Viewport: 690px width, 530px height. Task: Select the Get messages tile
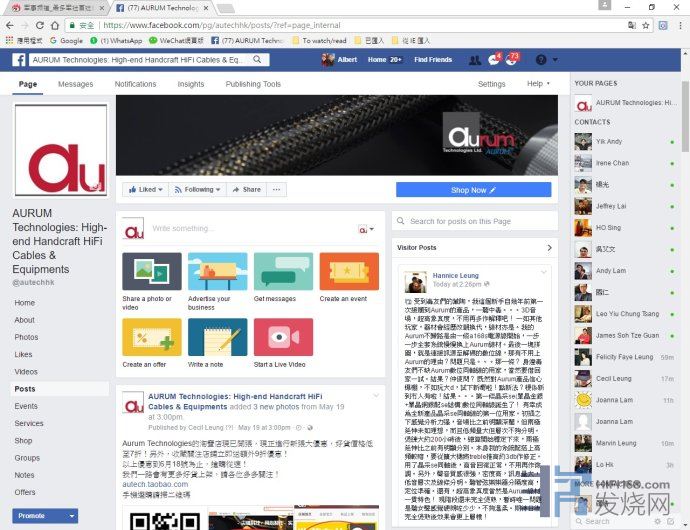click(x=283, y=272)
